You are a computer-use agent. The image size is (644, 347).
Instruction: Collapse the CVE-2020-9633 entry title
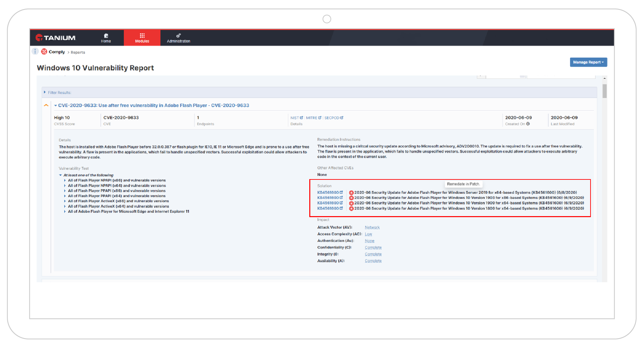pyautogui.click(x=153, y=105)
